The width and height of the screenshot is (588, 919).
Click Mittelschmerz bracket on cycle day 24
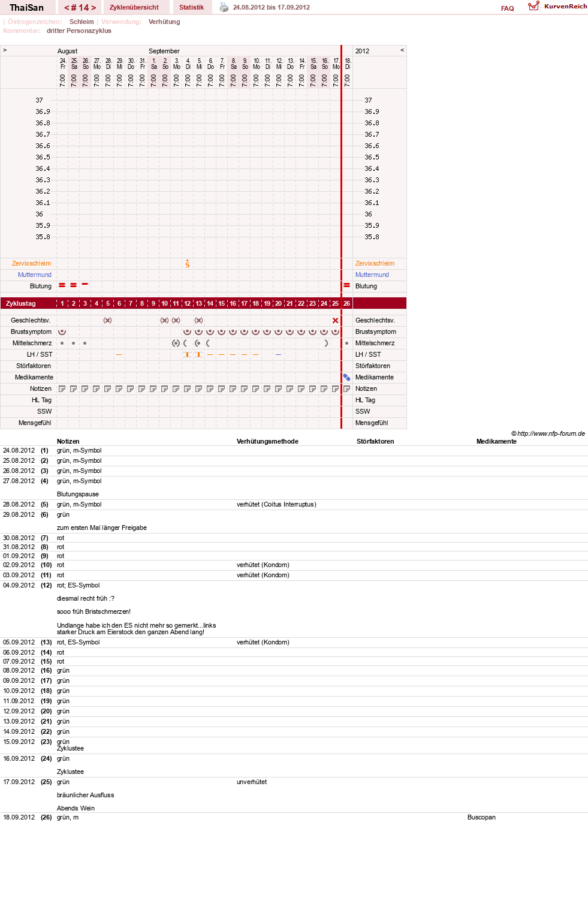point(326,344)
